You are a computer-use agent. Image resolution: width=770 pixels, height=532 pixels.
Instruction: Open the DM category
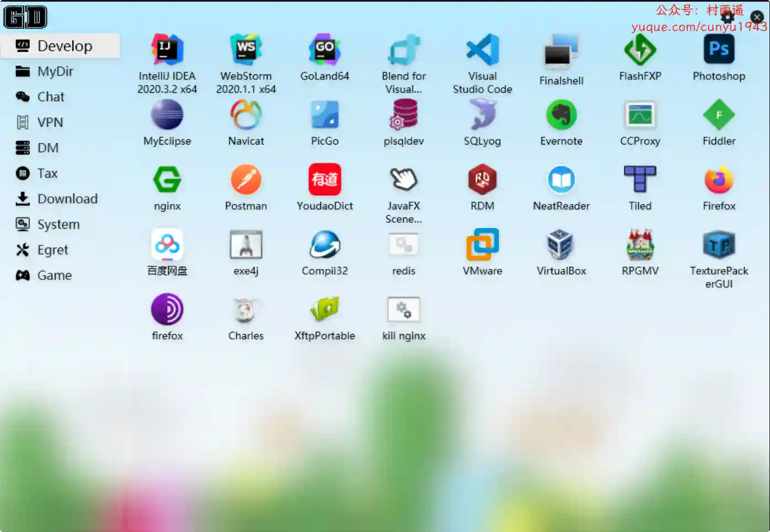click(61, 148)
